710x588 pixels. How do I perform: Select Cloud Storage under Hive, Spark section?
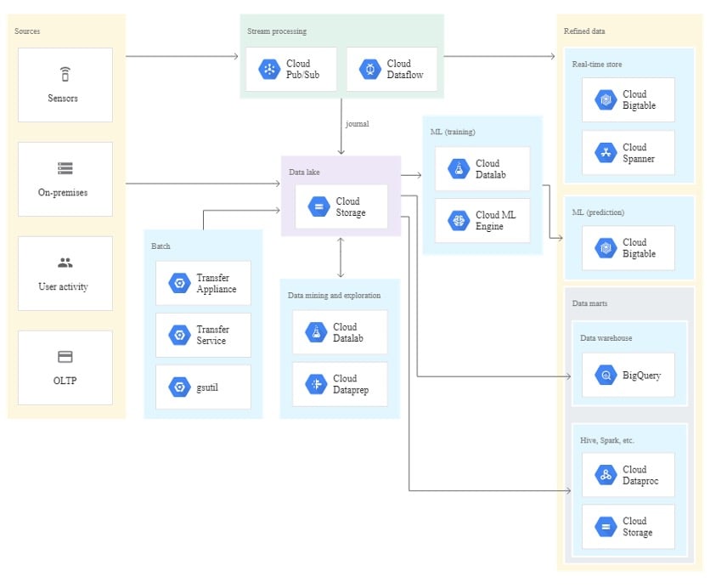pos(605,527)
